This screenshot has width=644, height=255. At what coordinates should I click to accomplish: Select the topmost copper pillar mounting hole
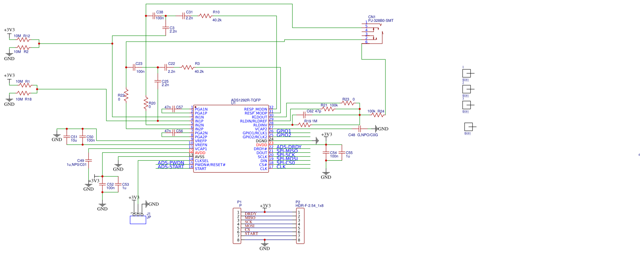tap(467, 73)
